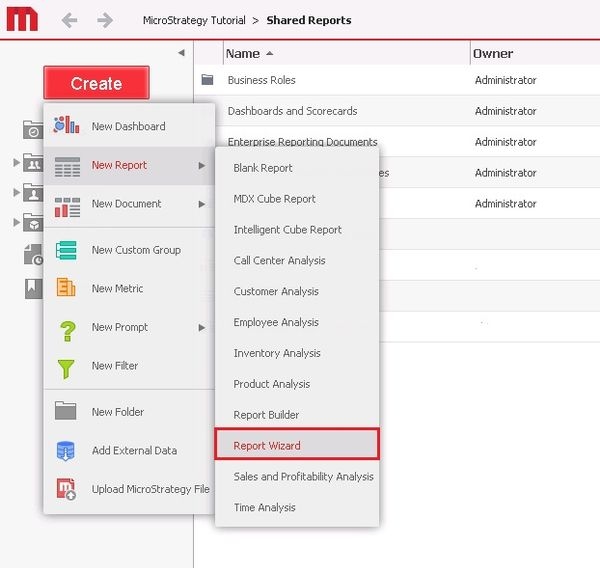The height and width of the screenshot is (568, 600).
Task: Choose Add External Data
Action: [129, 451]
